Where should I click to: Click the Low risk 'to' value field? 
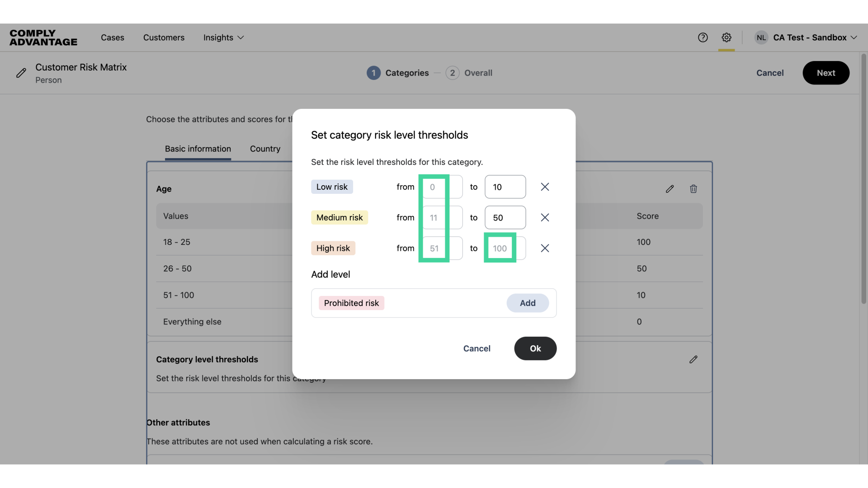tap(505, 187)
